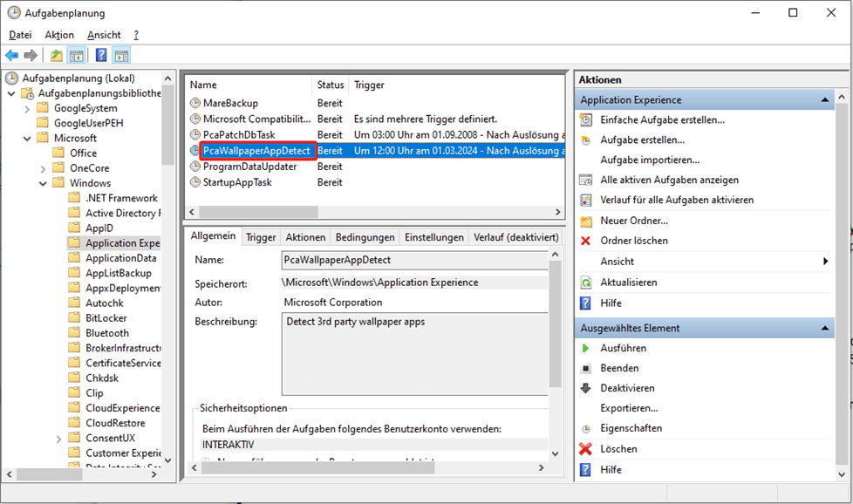Image resolution: width=853 pixels, height=504 pixels.
Task: Delete the task using Löschen
Action: pos(618,449)
